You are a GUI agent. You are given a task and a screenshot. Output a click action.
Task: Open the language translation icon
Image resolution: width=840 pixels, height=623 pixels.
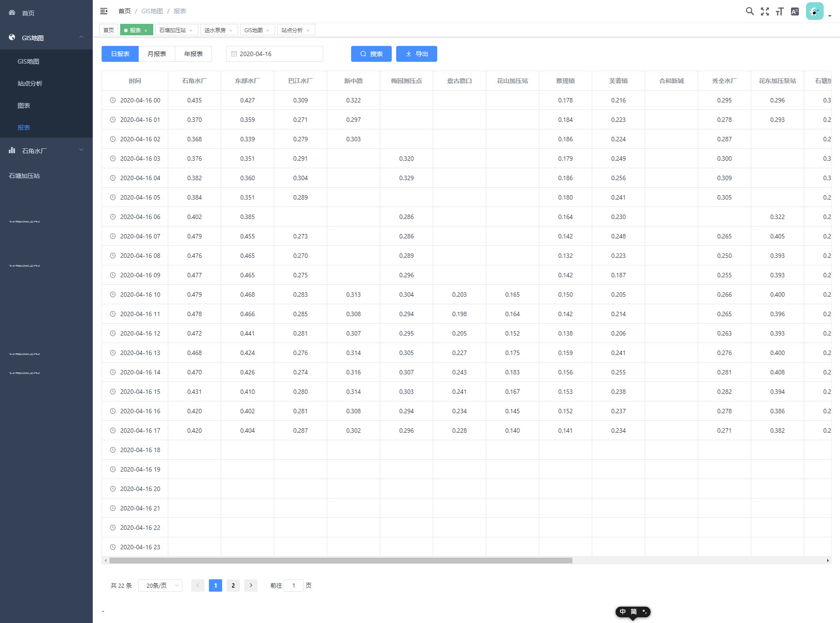click(795, 11)
